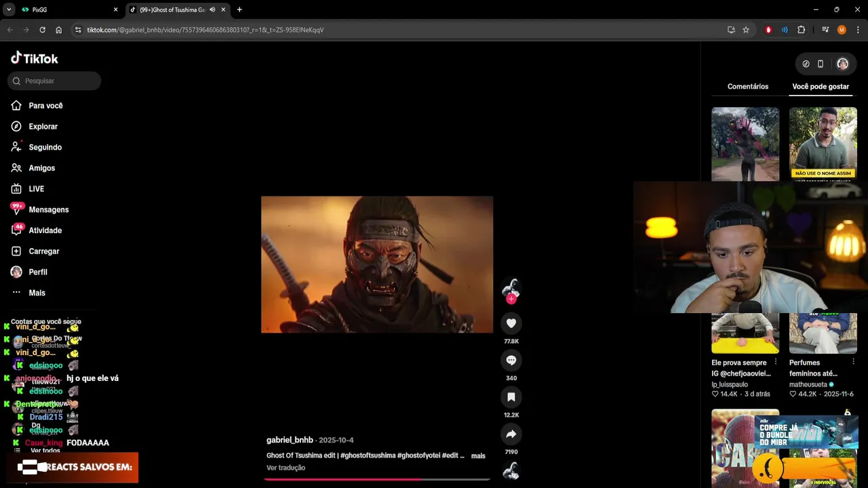The image size is (868, 488).
Task: Close the PixGG browser tab
Action: coord(115,9)
